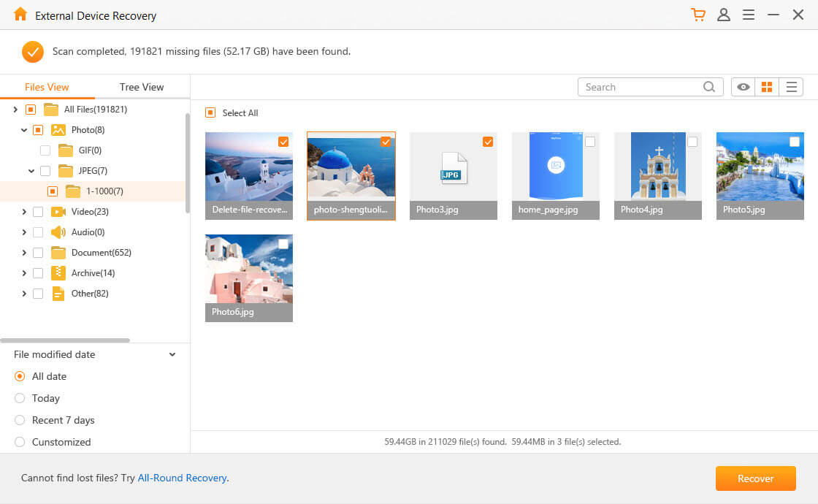Open the shopping cart purchase page
The width and height of the screenshot is (818, 504).
[698, 14]
